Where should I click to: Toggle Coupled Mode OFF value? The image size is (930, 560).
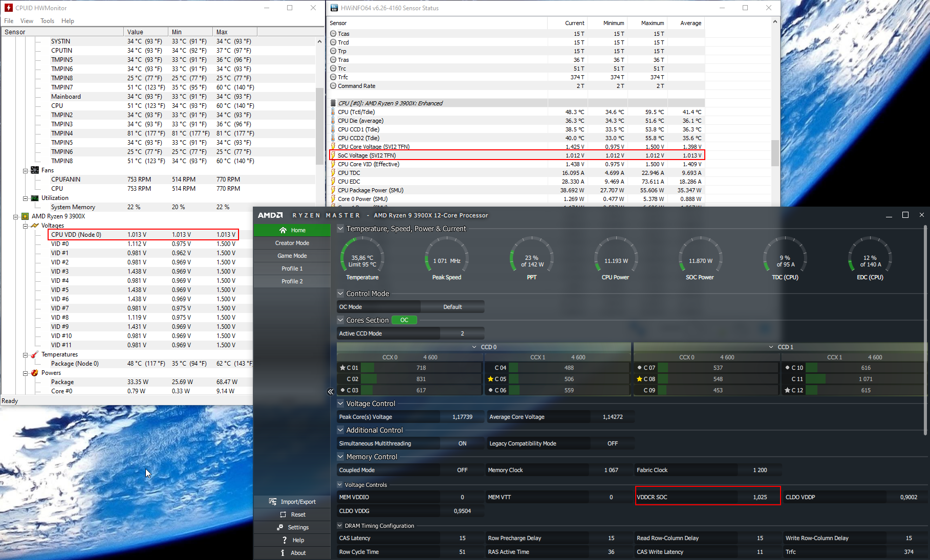coord(462,470)
